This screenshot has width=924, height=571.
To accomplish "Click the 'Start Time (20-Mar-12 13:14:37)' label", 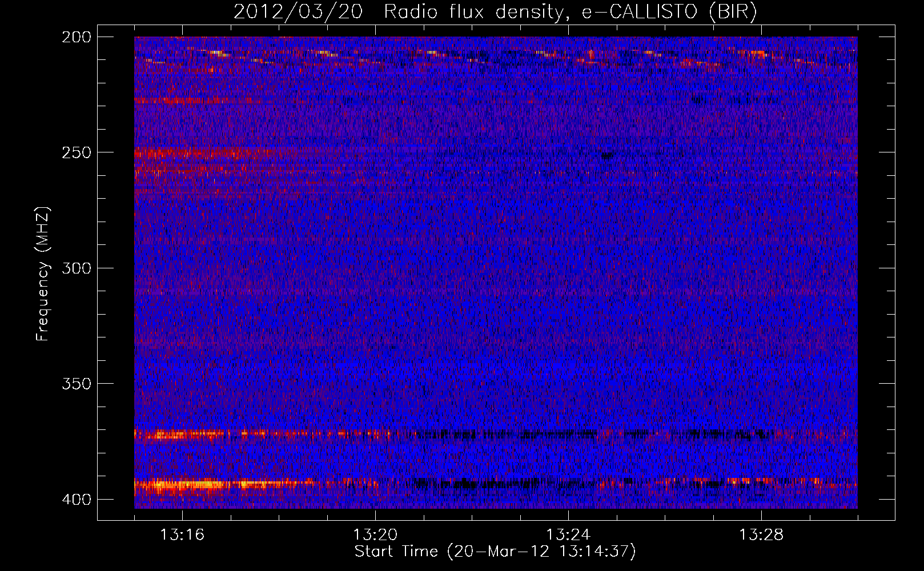I will coord(495,552).
